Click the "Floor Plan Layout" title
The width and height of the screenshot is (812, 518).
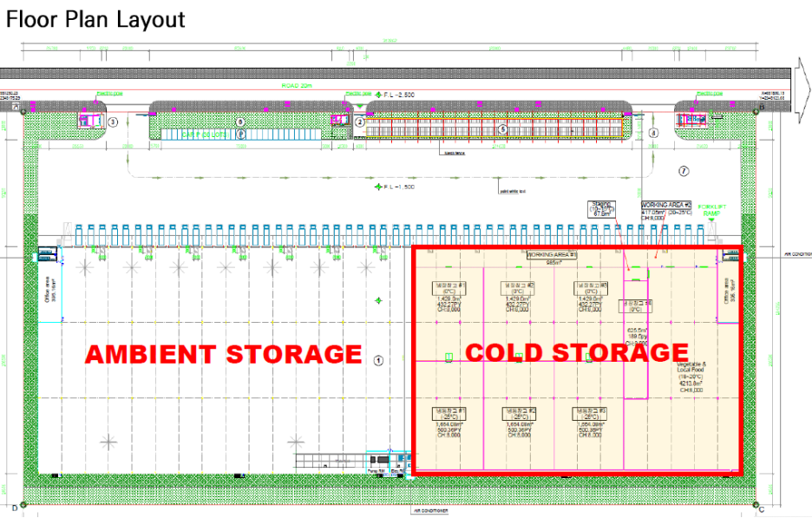95,20
